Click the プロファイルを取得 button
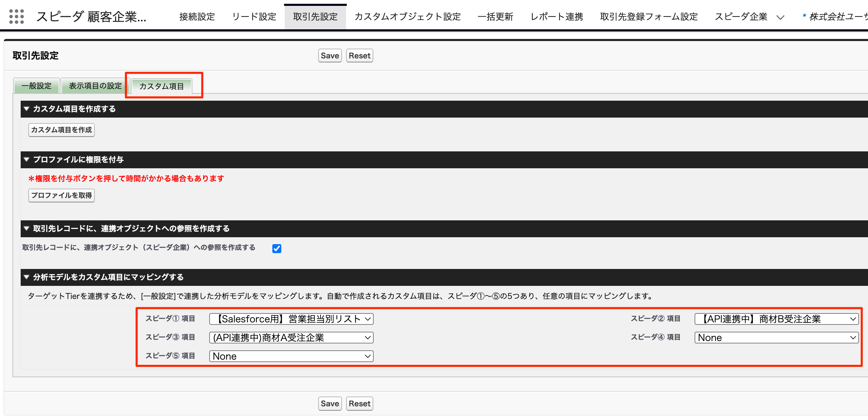868x420 pixels. (x=61, y=196)
